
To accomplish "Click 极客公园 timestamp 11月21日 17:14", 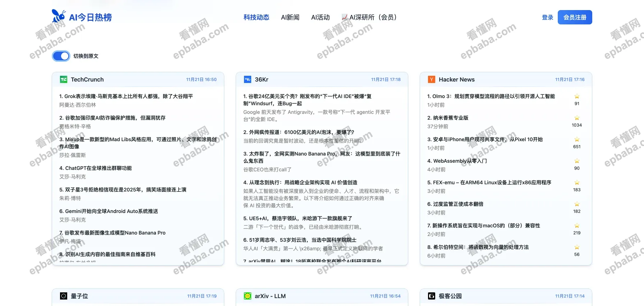I will [x=570, y=296].
